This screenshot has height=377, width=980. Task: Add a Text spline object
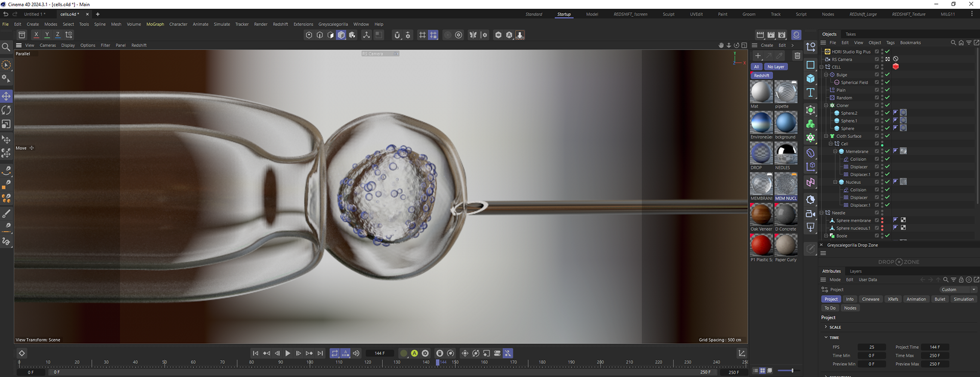(x=811, y=92)
